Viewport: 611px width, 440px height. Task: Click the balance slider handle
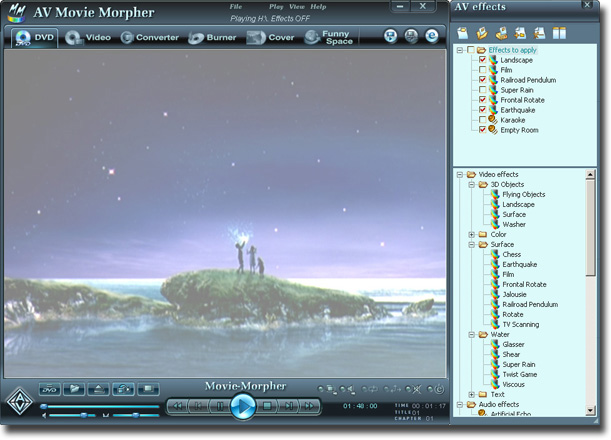click(x=135, y=415)
